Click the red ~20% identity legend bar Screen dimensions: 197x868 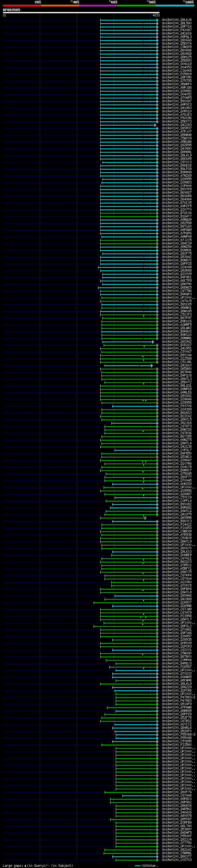[x=22, y=6]
